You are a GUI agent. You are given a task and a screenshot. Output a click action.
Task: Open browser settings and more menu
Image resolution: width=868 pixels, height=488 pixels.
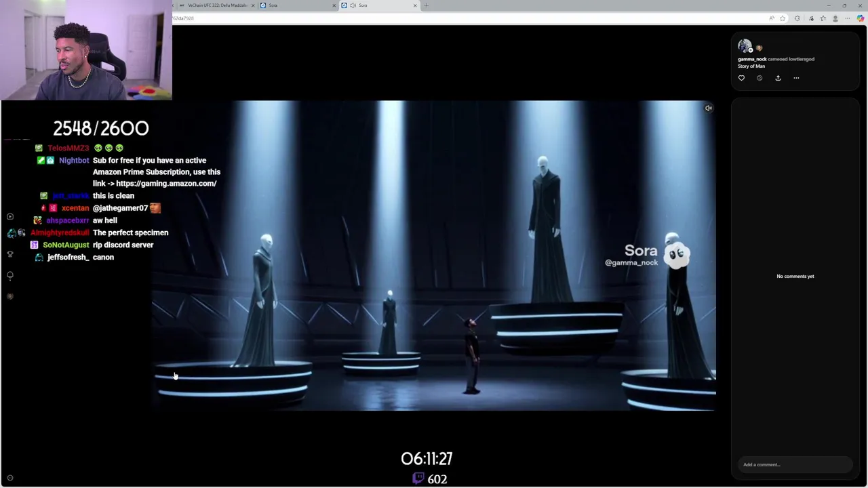848,18
